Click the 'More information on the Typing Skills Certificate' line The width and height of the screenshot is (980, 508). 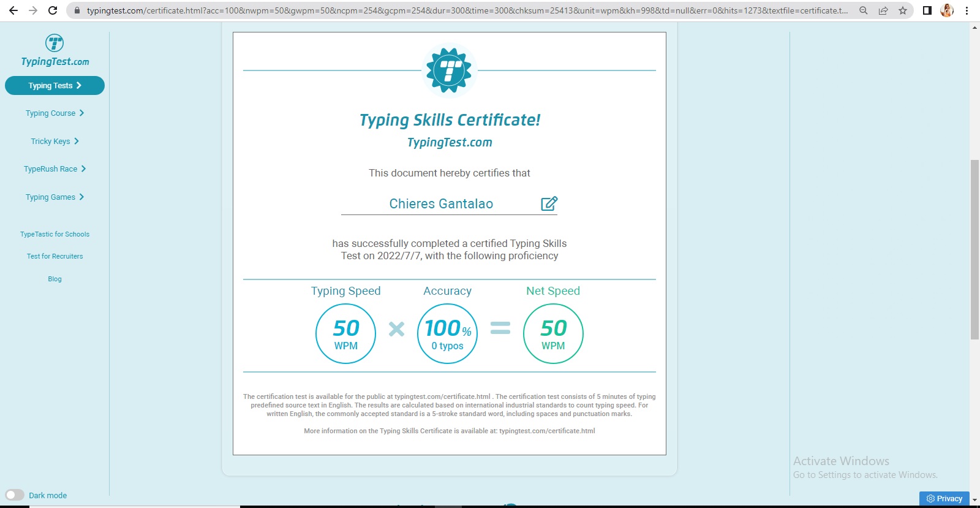tap(450, 431)
